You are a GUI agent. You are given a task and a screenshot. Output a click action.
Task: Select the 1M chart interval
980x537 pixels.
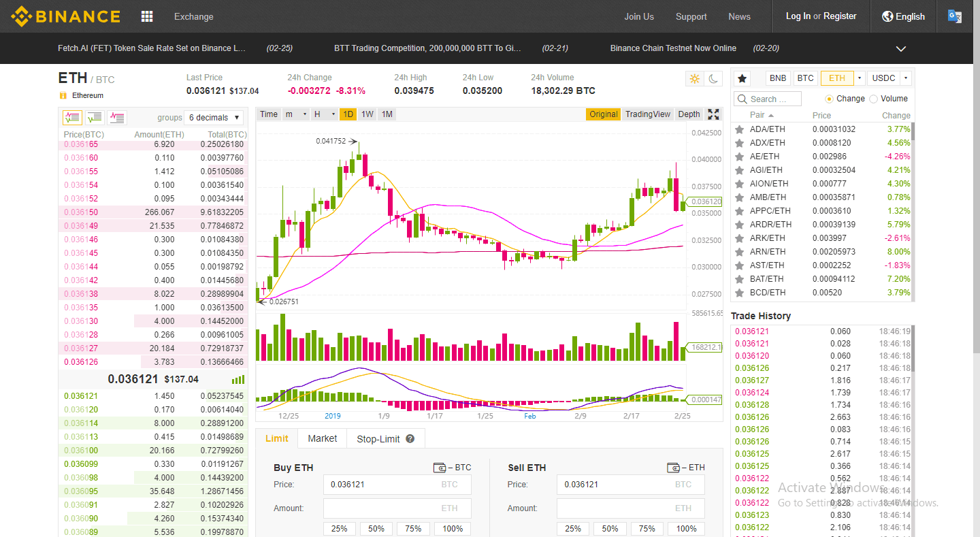tap(387, 114)
